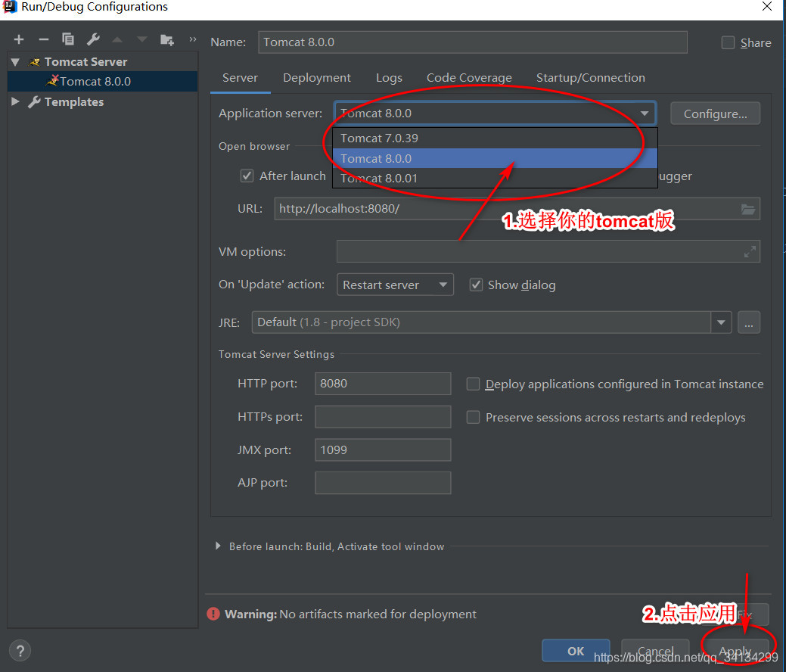This screenshot has height=672, width=786.
Task: Switch to the Deployment tab
Action: click(x=317, y=78)
